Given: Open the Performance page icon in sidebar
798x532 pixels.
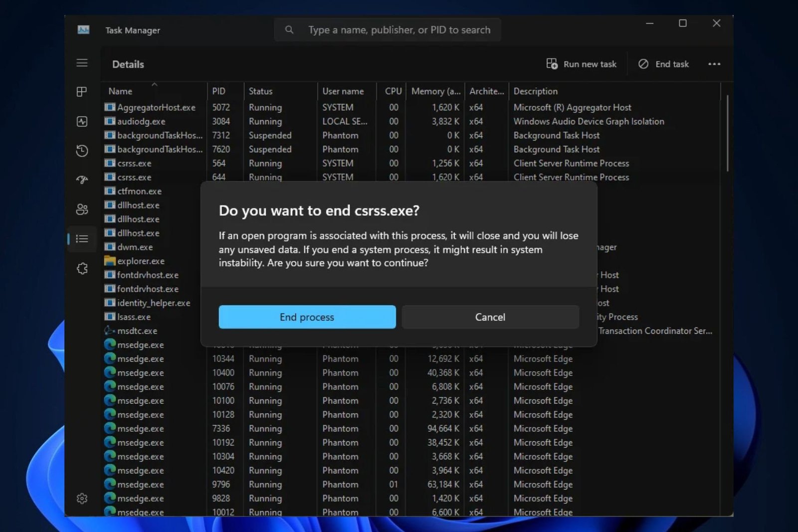Looking at the screenshot, I should [x=82, y=121].
